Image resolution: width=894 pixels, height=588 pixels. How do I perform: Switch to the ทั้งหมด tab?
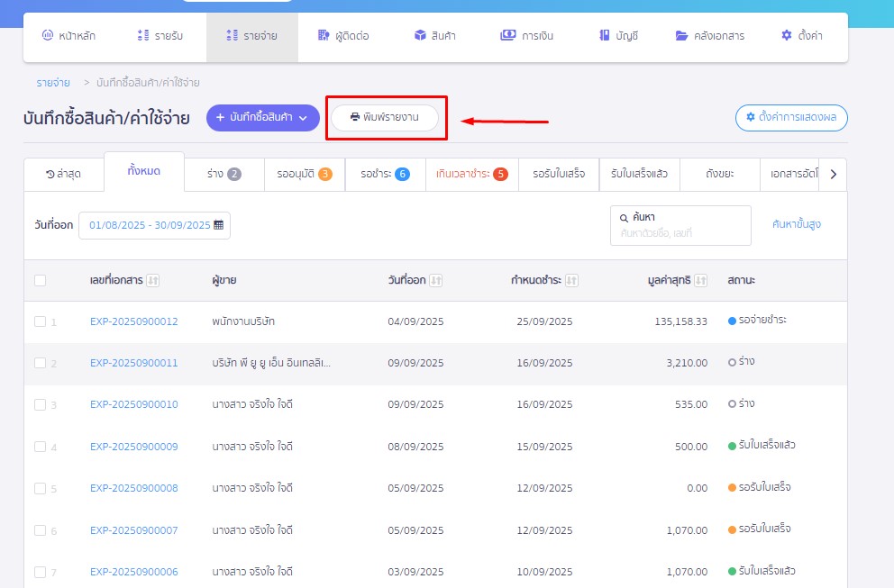pos(144,171)
